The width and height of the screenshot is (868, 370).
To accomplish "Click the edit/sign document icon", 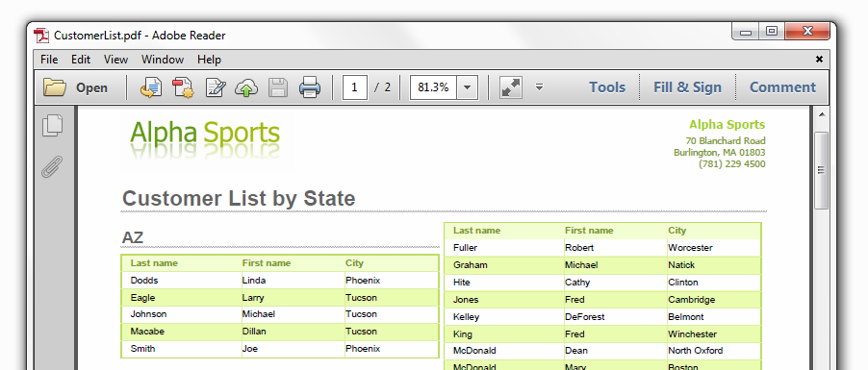I will point(216,87).
